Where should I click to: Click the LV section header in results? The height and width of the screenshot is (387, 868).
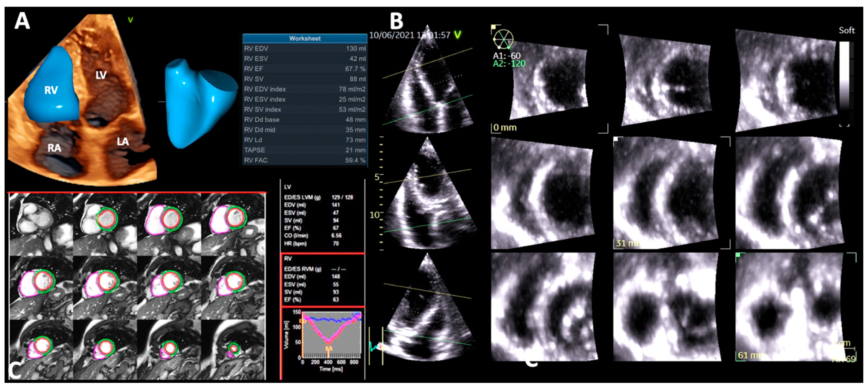click(x=287, y=187)
